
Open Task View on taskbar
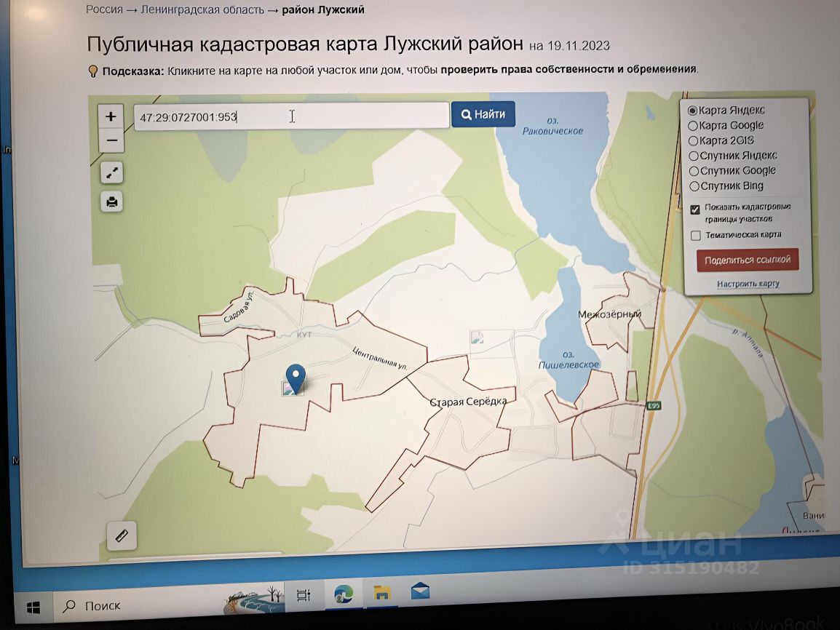click(304, 595)
